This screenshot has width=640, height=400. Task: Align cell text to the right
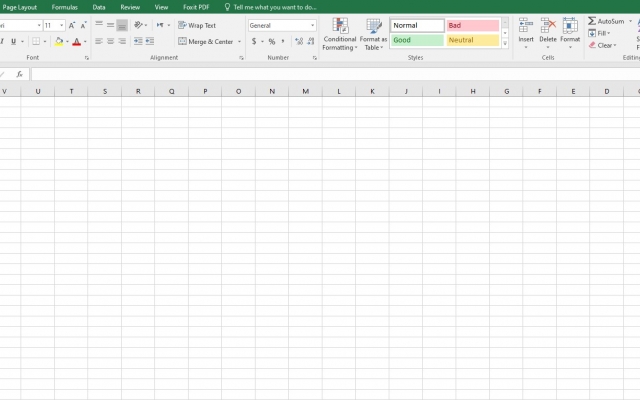click(122, 41)
